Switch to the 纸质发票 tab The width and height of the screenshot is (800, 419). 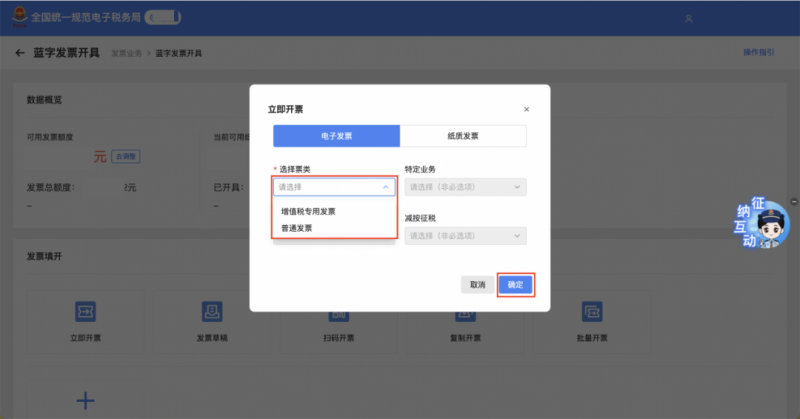pyautogui.click(x=463, y=136)
